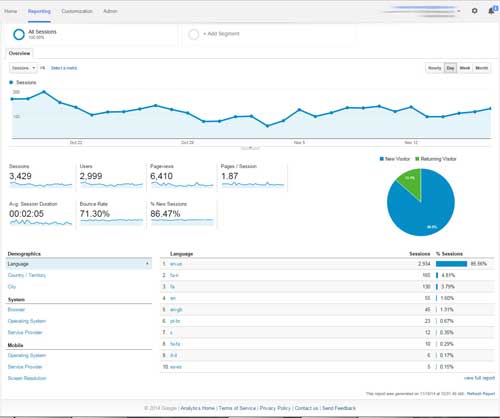Viewport: 500px width, 418px height.
Task: Select the Overview tab
Action: [x=19, y=53]
